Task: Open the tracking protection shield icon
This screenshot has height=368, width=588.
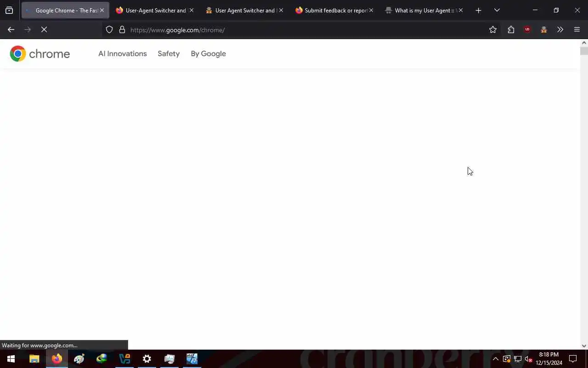Action: 109,29
